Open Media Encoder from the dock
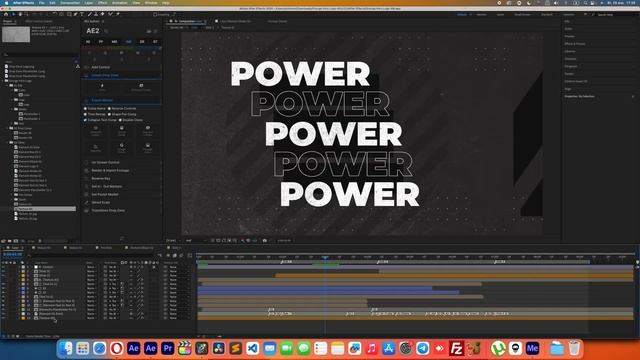The image size is (640, 360). (532, 349)
